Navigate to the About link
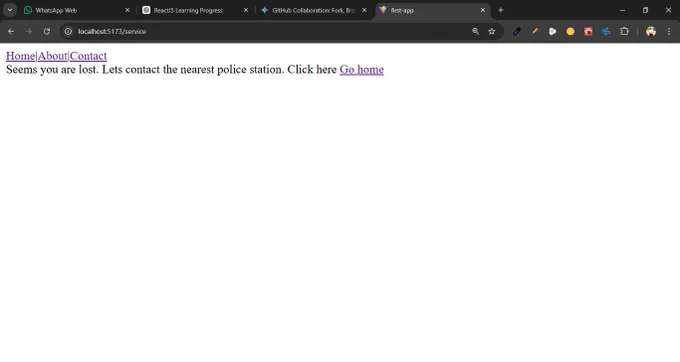680x362 pixels. pos(52,56)
